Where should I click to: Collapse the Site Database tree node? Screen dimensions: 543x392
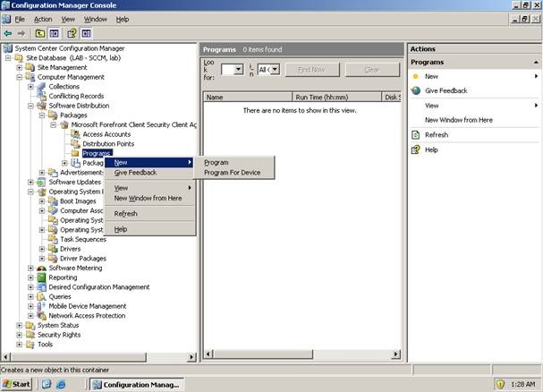pyautogui.click(x=8, y=57)
